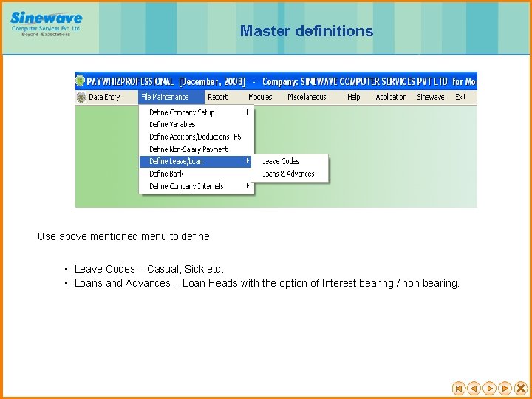Close the presentation with the X button
This screenshot has height=399, width=532.
click(521, 388)
